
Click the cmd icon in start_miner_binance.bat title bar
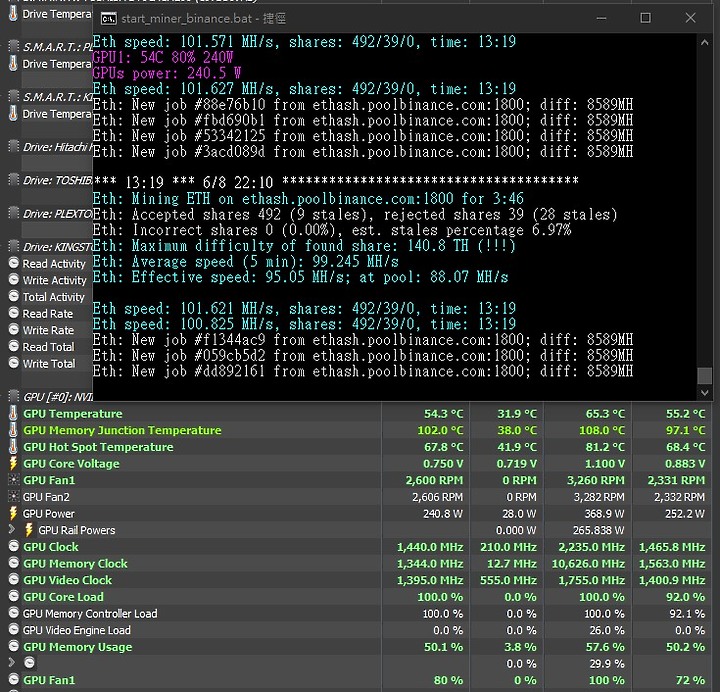109,19
